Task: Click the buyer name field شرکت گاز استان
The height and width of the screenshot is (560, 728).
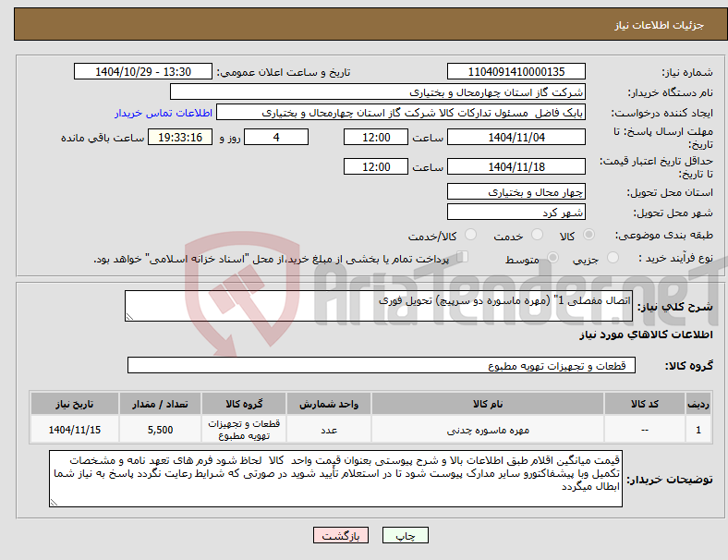Action: [x=378, y=91]
